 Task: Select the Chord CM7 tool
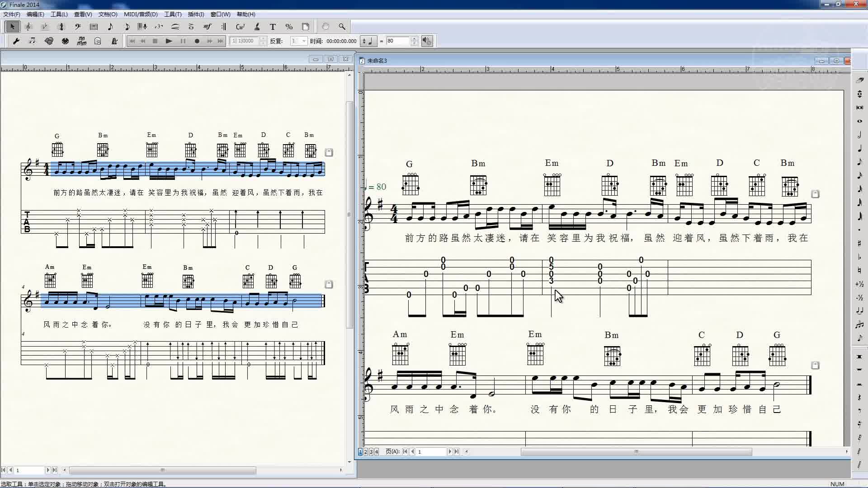tap(240, 27)
